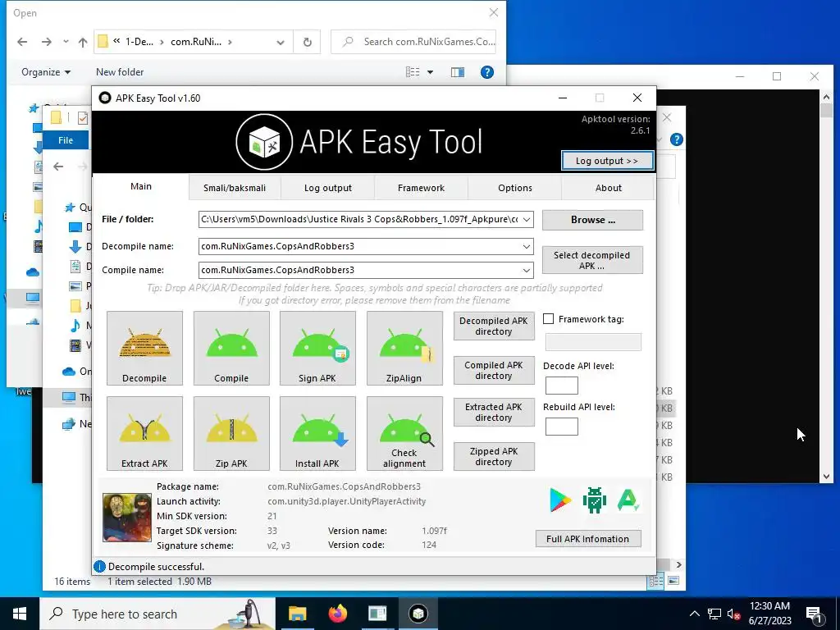Click the Framework tag text field

pyautogui.click(x=593, y=342)
